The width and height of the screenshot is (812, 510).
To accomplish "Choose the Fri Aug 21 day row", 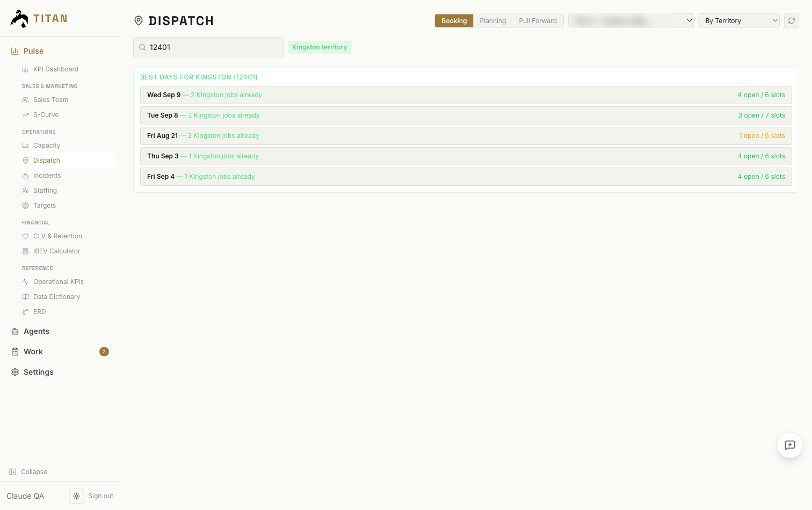I will tap(466, 136).
